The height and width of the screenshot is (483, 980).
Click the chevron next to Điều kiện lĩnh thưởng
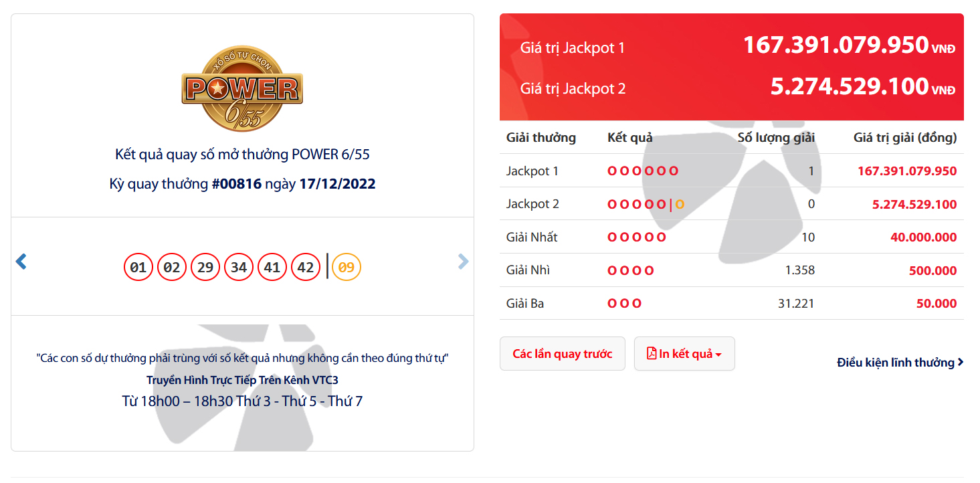pyautogui.click(x=961, y=362)
